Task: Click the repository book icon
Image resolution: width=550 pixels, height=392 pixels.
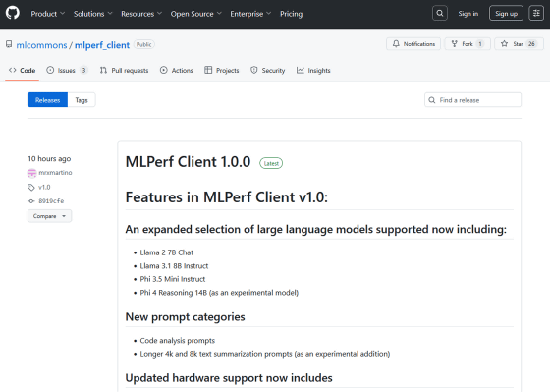Action: pos(9,44)
